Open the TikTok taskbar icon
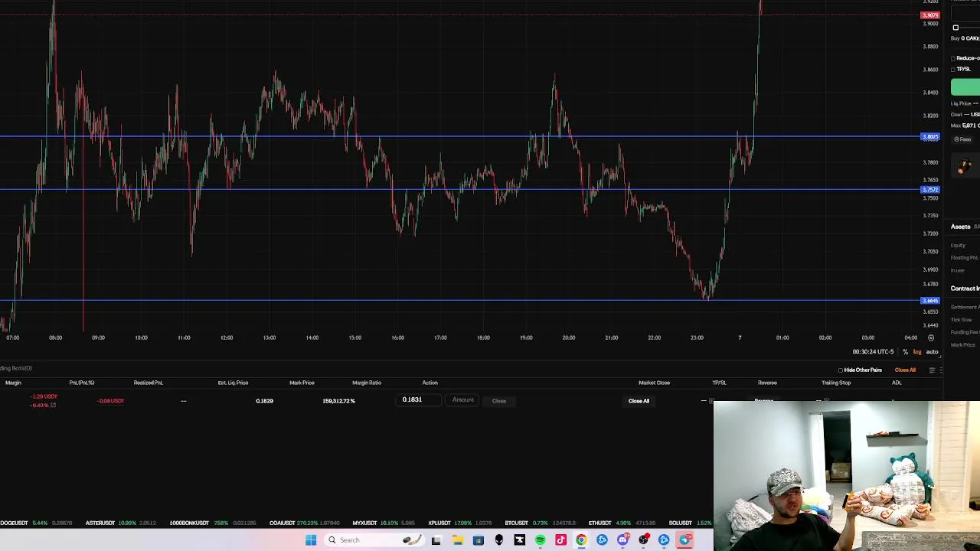Viewport: 980px width, 551px height. tap(560, 540)
